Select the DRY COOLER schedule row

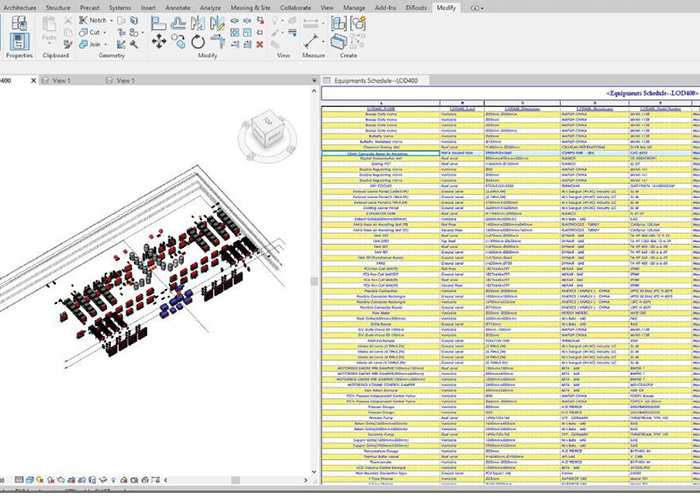511,186
